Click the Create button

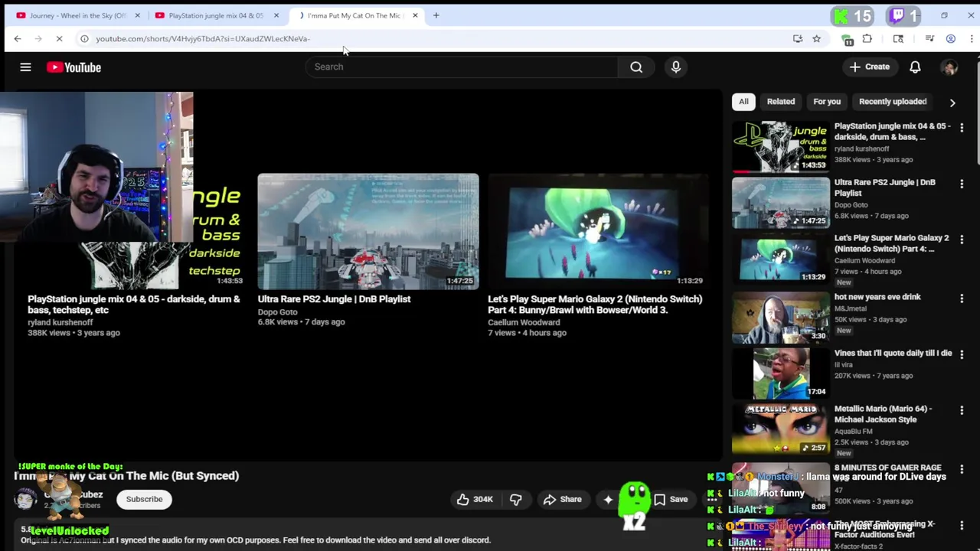click(x=870, y=67)
